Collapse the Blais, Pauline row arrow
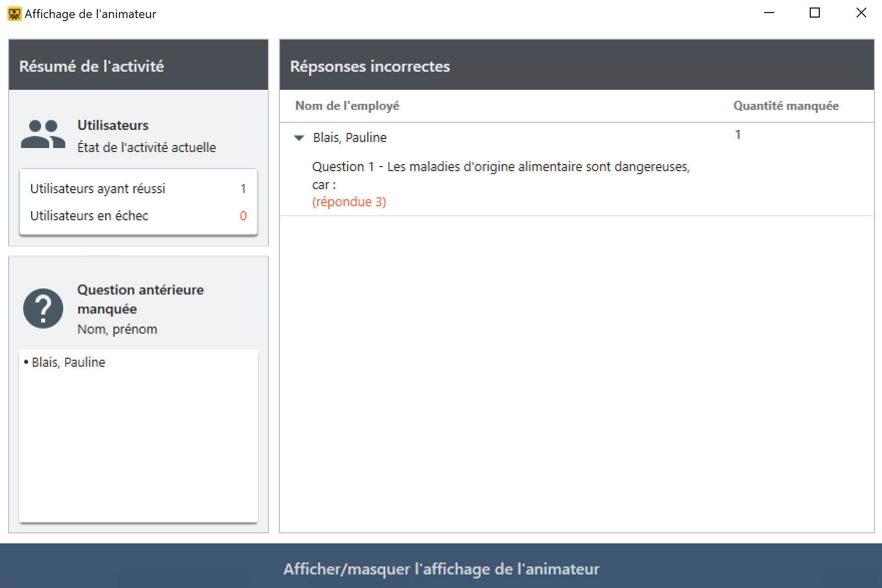The height and width of the screenshot is (588, 882). coord(299,137)
